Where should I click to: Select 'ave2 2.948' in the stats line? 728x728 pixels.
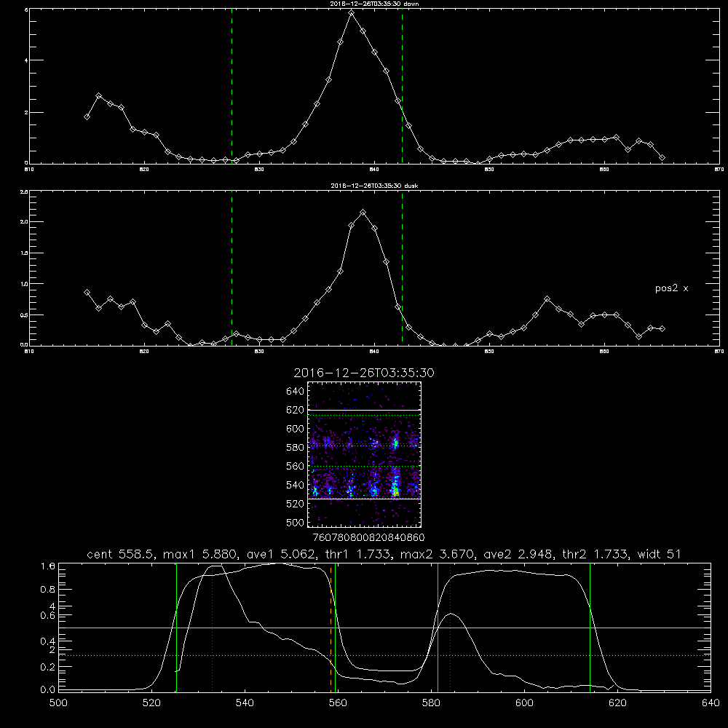click(518, 554)
